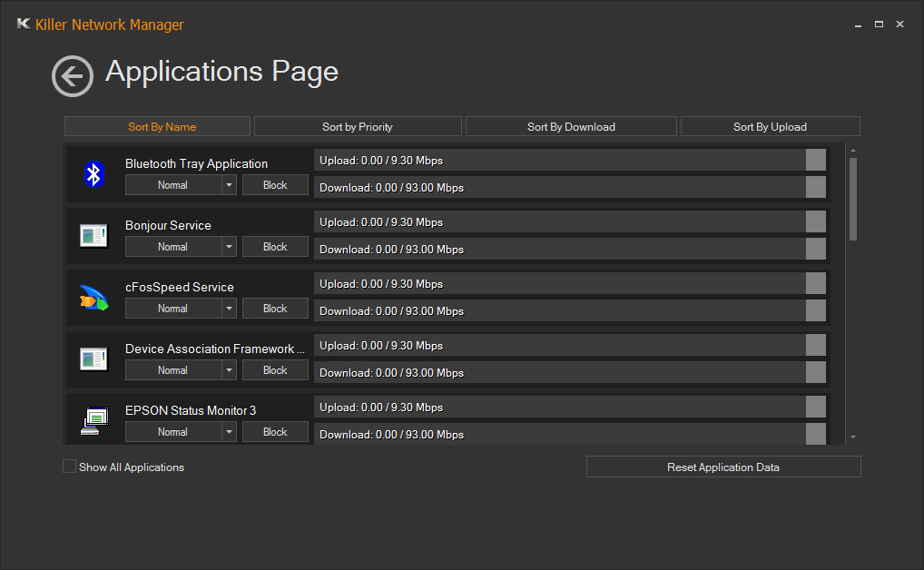Click 'Device Association Framework ...' name
Viewport: 924px width, 570px height.
click(x=215, y=349)
